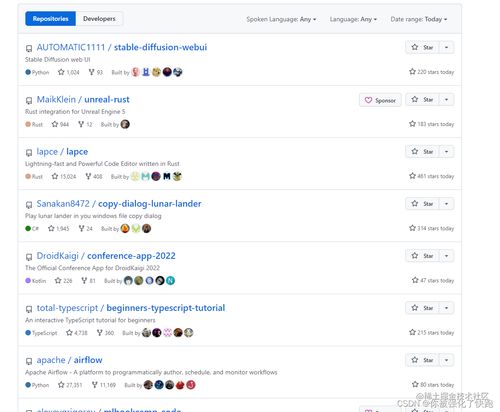Switch to the Repositories tab
The height and width of the screenshot is (412, 500).
coord(50,19)
